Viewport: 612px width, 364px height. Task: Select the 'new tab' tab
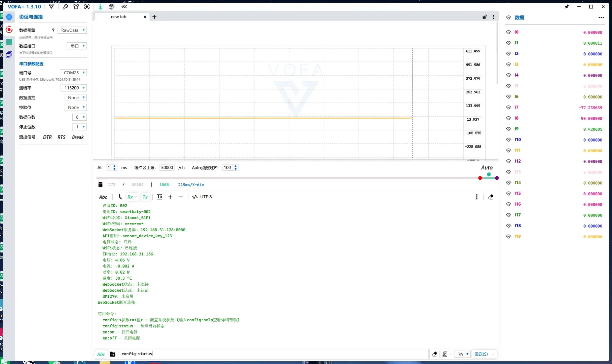(119, 17)
